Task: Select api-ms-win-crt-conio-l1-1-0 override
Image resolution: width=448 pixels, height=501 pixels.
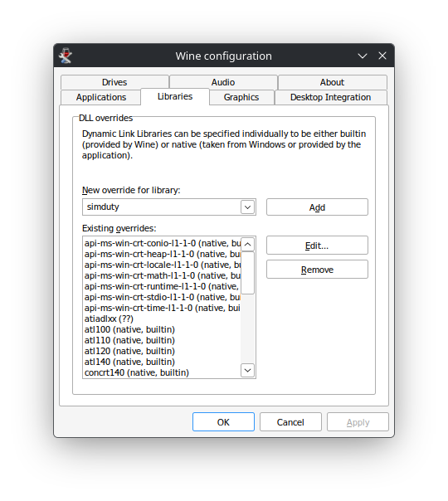Action: tap(162, 243)
